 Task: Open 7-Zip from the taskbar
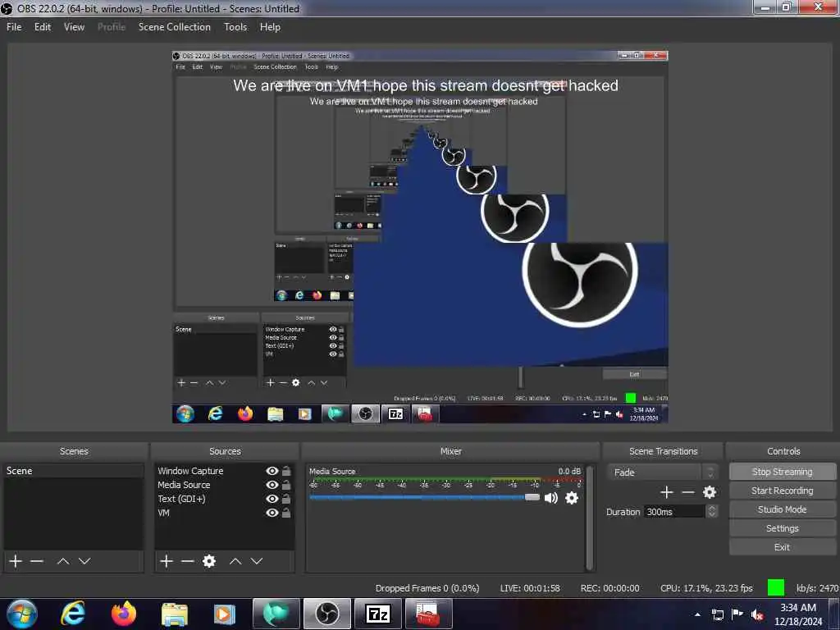click(x=378, y=614)
